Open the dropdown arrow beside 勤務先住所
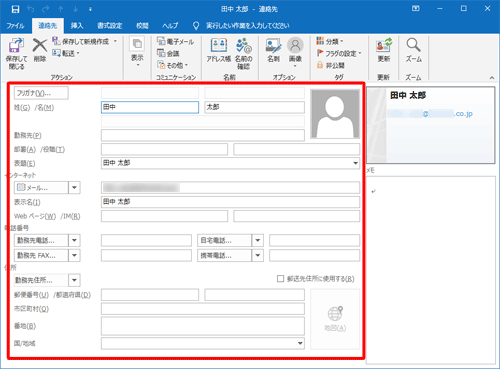Screen dimensions: 500x369 click(x=74, y=280)
